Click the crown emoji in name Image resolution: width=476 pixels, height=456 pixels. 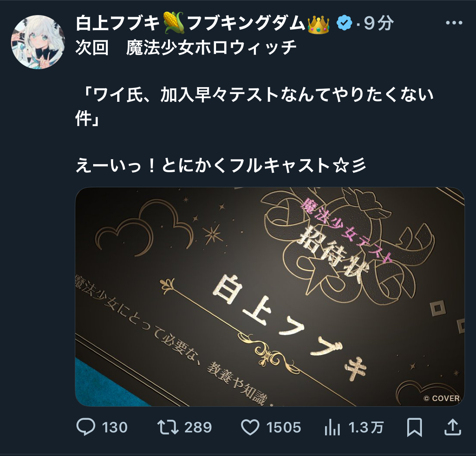click(318, 23)
